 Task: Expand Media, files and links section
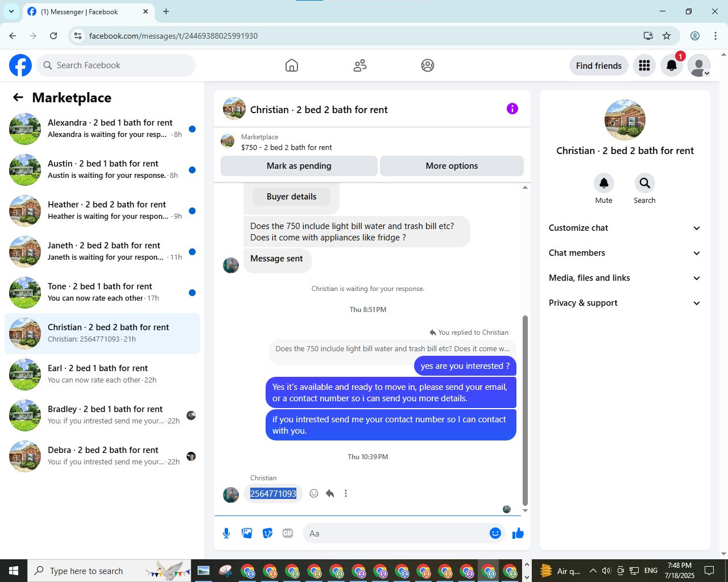(x=624, y=278)
